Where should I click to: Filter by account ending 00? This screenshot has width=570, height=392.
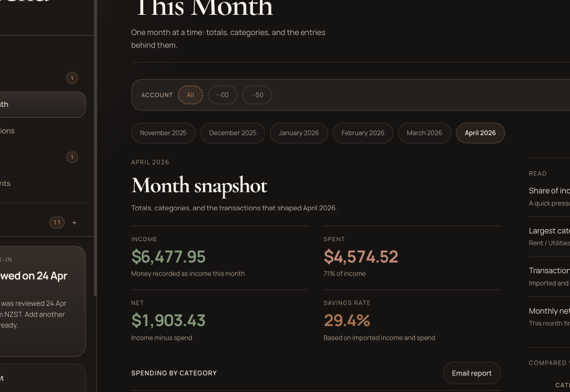223,95
